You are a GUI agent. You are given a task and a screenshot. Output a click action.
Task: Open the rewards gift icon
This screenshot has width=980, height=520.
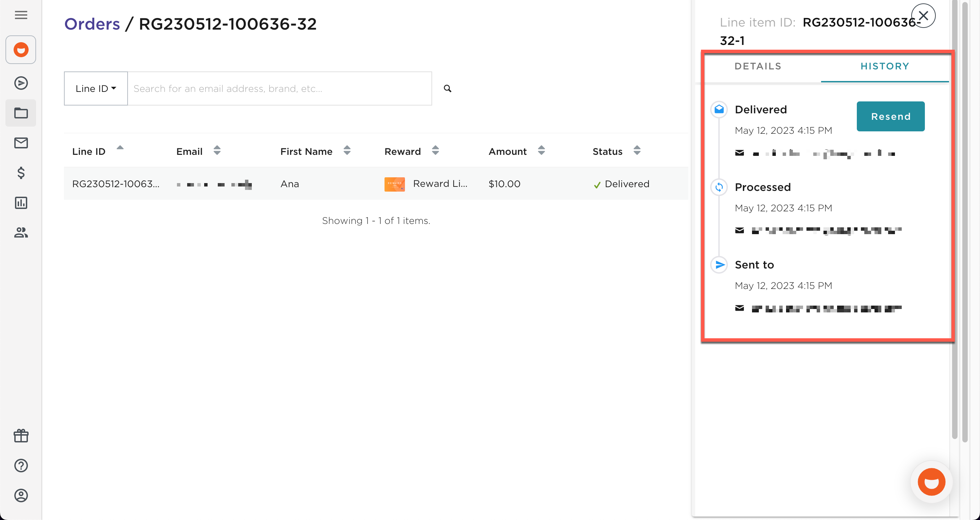(20, 435)
